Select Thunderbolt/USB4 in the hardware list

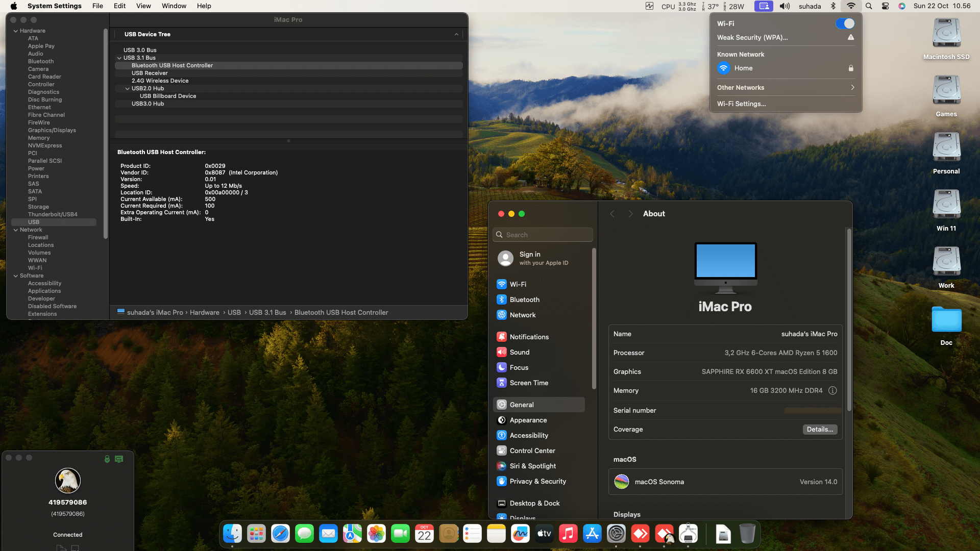(53, 214)
